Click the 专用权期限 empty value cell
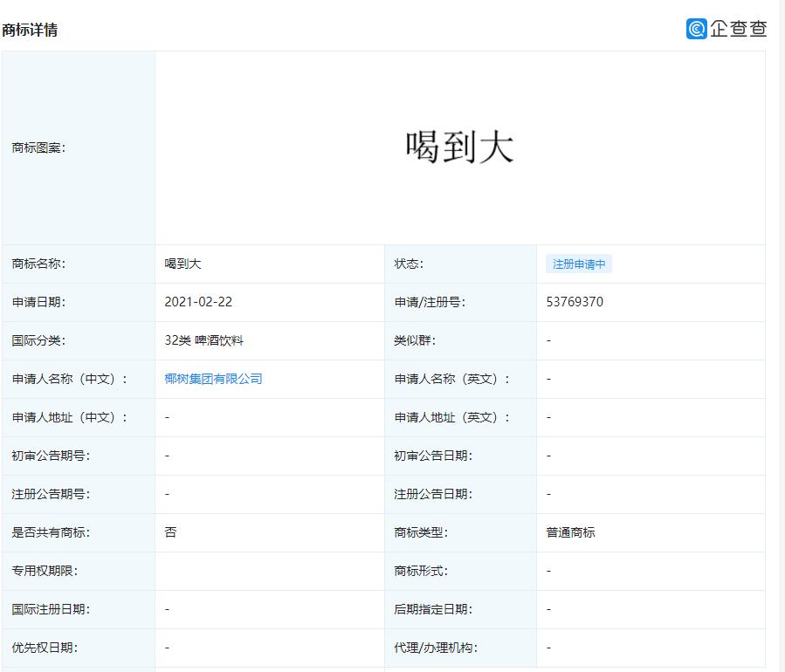Image resolution: width=785 pixels, height=672 pixels. (262, 571)
